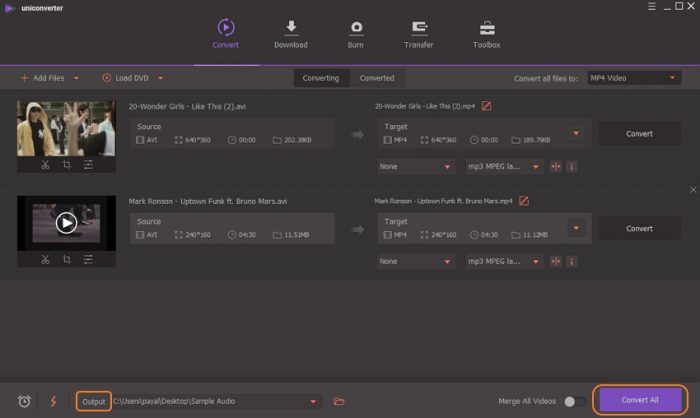Open 'Convert all files to' MP4 Video dropdown
This screenshot has height=418, width=700.
click(x=634, y=78)
